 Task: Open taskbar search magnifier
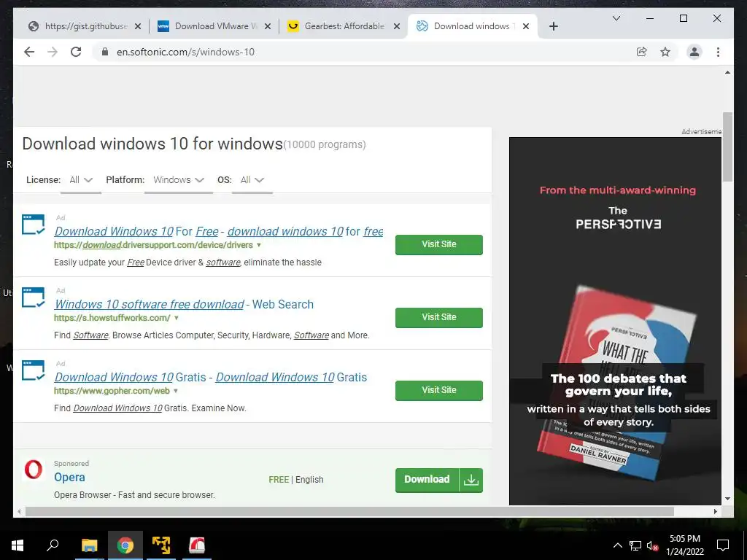click(x=53, y=545)
